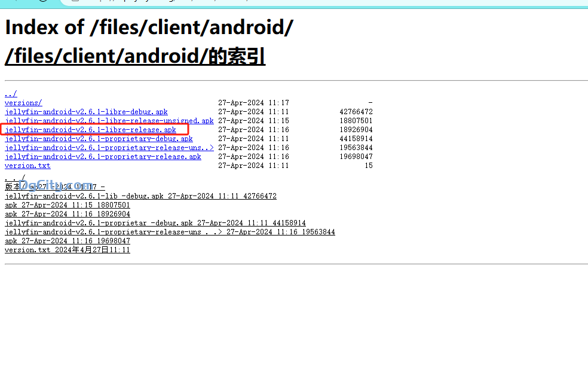Click the DgCity.com watermark text
The image size is (588, 379).
tap(57, 185)
